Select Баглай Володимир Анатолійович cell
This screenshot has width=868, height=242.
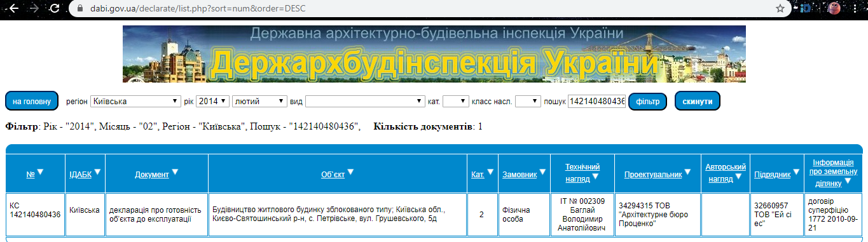(582, 215)
